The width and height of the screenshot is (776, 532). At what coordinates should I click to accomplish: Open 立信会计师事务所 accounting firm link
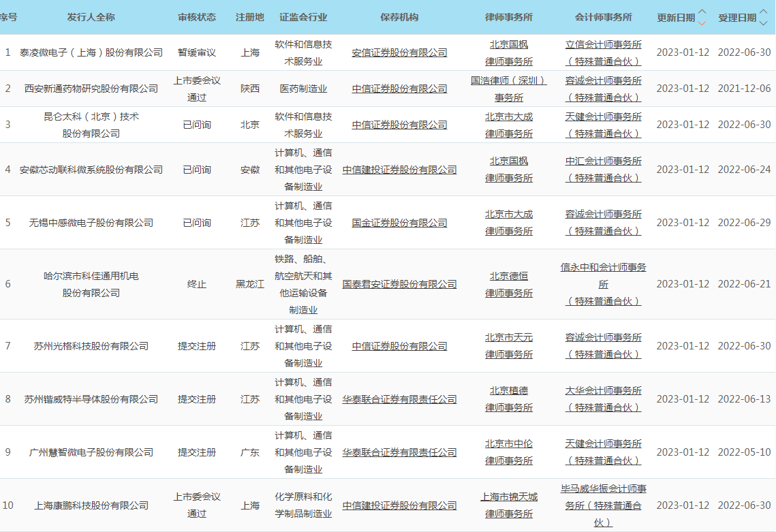pyautogui.click(x=603, y=52)
